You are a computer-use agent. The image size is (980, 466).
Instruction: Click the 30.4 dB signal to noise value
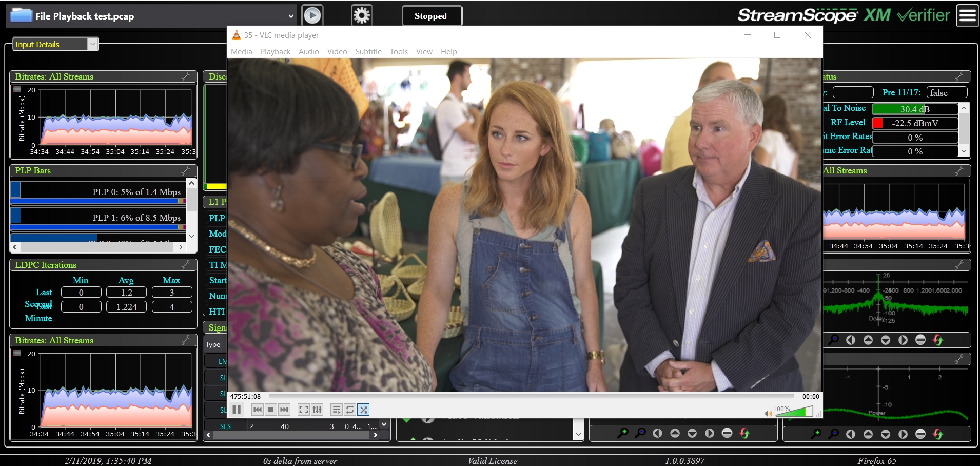[x=915, y=109]
